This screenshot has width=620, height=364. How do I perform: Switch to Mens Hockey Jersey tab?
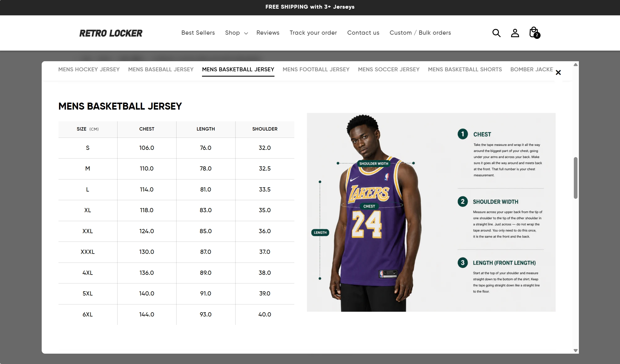click(89, 69)
